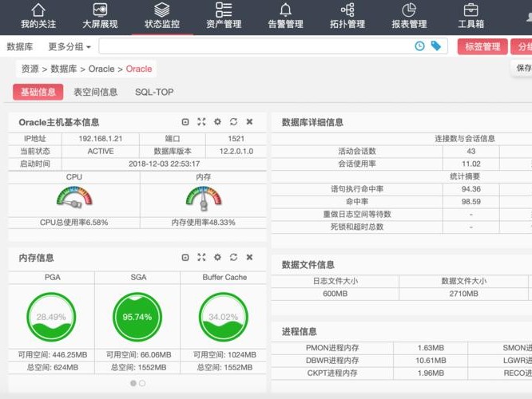The height and width of the screenshot is (399, 532).
Task: Go to gray Oracle breadcrumb link
Action: click(101, 69)
